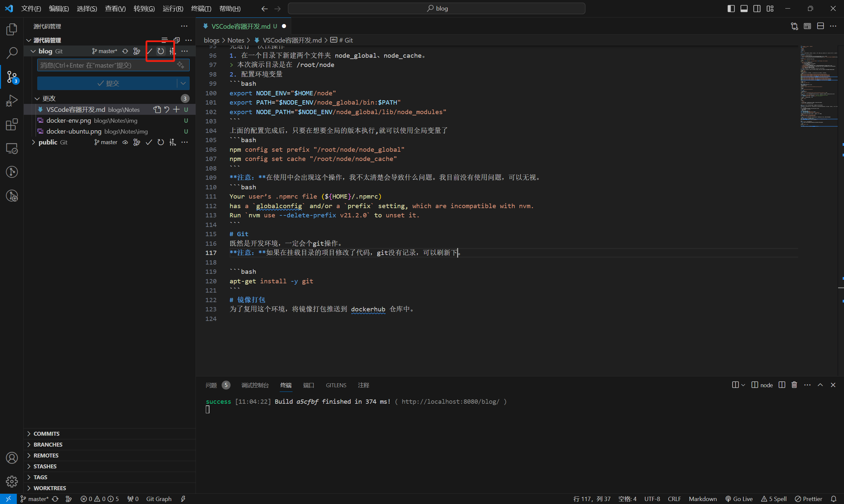Kill terminal with trash icon
Image resolution: width=844 pixels, height=504 pixels.
click(795, 385)
